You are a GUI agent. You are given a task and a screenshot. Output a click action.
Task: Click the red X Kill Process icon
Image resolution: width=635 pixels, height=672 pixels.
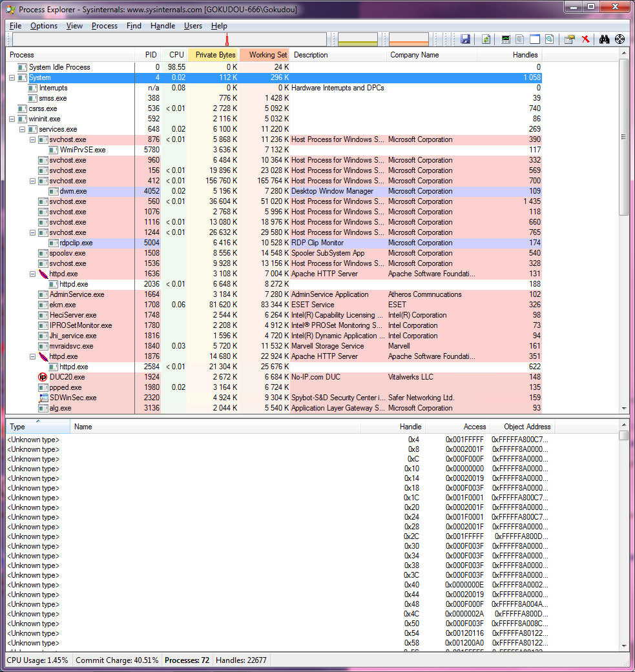[x=585, y=39]
